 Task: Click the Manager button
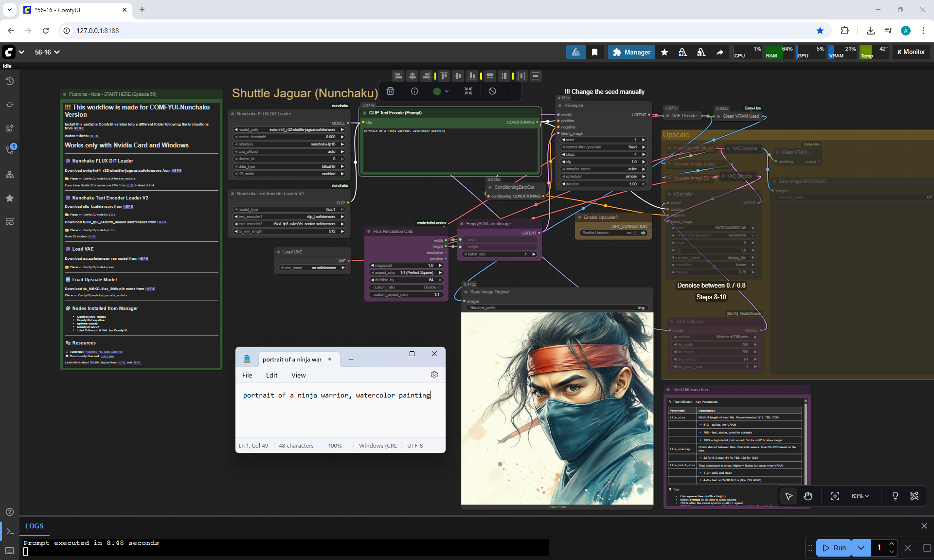631,52
